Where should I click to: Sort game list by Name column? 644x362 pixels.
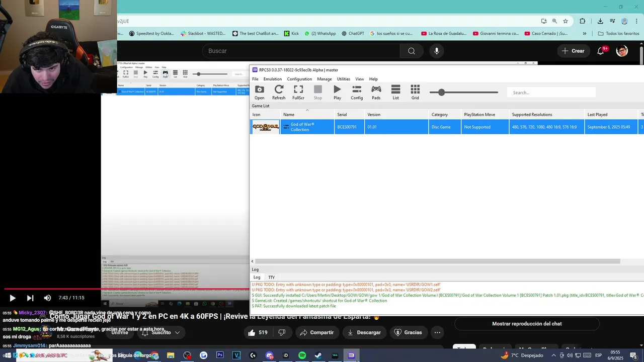coord(307,115)
